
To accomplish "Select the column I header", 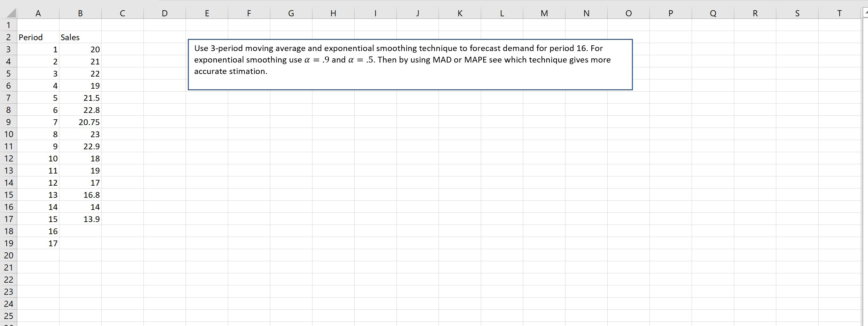I will [375, 13].
